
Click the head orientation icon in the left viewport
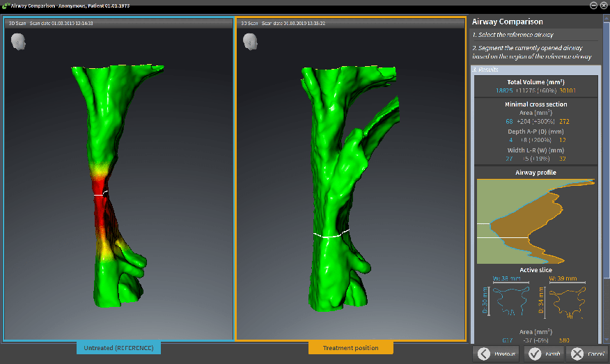17,42
